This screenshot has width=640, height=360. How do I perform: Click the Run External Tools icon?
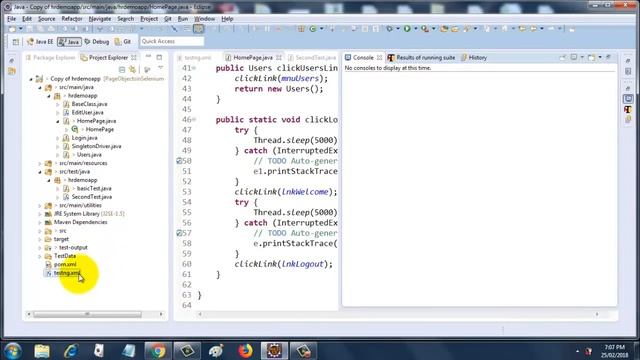tap(425, 29)
